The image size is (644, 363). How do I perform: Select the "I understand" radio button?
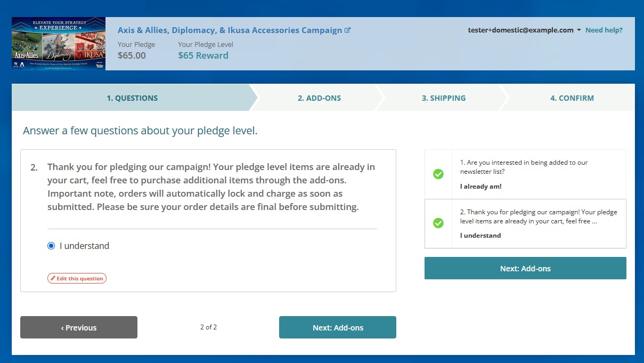click(x=51, y=246)
